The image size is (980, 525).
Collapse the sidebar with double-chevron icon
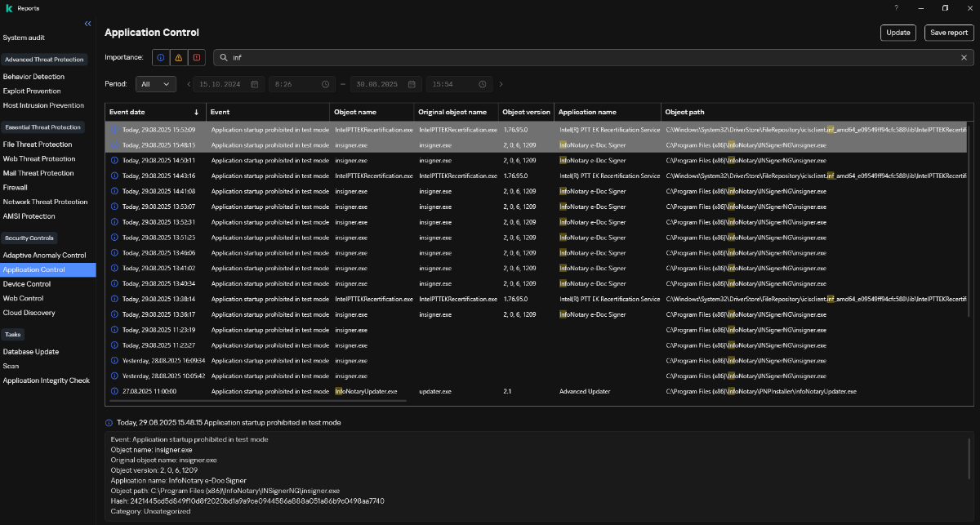tap(87, 24)
